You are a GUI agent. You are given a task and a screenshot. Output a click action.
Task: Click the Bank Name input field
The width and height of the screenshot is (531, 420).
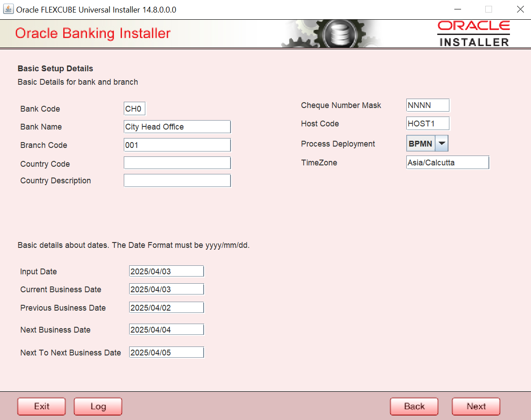pos(177,126)
